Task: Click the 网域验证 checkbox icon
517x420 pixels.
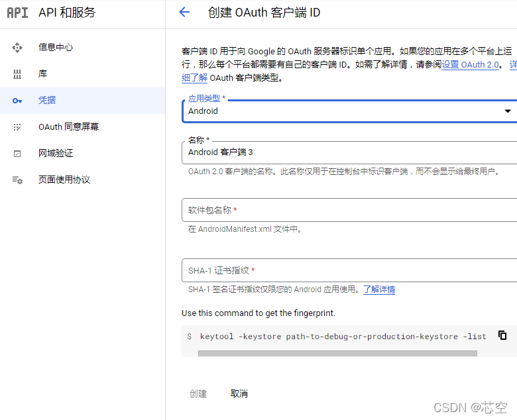Action: 17,154
